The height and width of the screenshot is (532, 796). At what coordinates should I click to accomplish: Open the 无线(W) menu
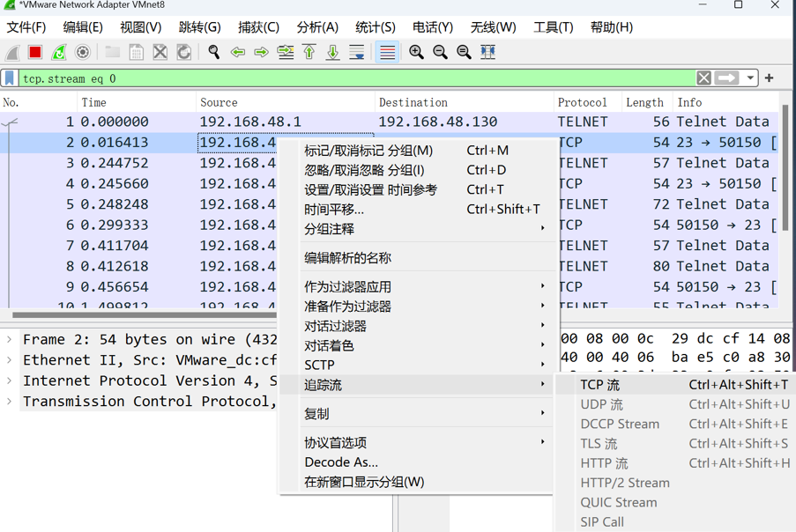[x=494, y=27]
